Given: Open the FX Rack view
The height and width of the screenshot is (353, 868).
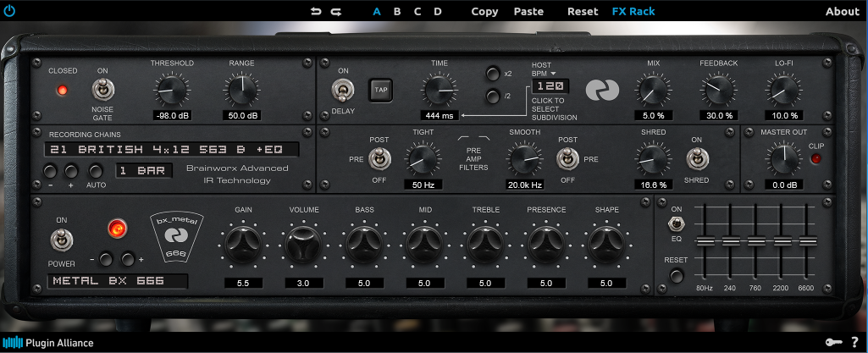Looking at the screenshot, I should pos(633,11).
